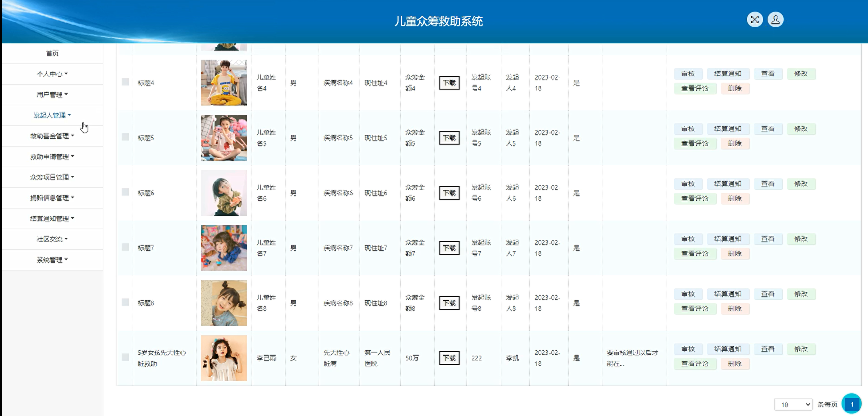Check the checkbox for row 标题4

[x=125, y=82]
